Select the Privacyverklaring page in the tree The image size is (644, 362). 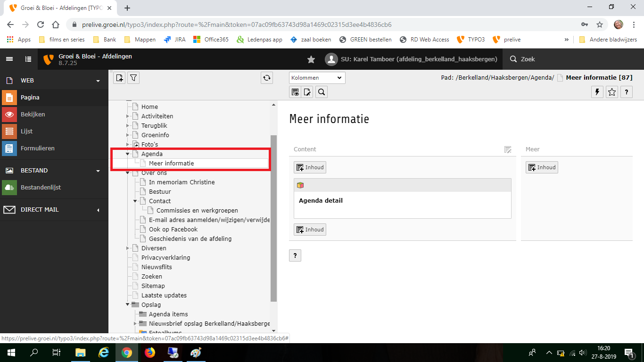pyautogui.click(x=165, y=258)
